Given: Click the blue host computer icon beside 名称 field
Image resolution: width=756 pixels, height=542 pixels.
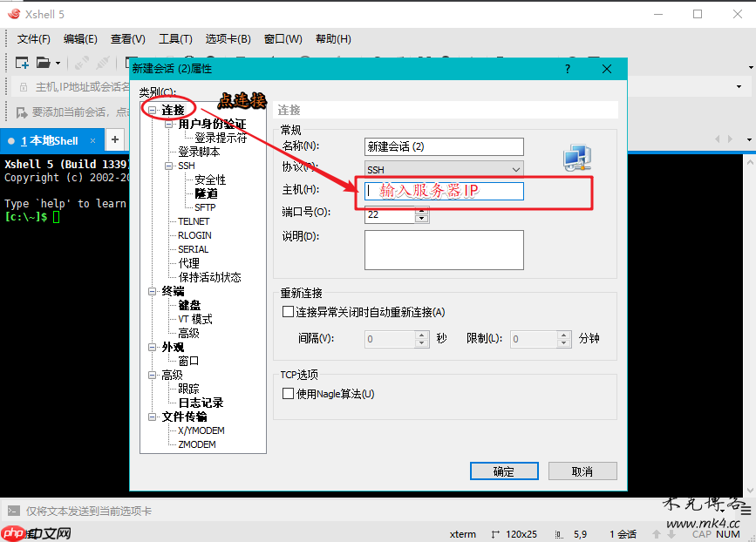Looking at the screenshot, I should coord(576,158).
